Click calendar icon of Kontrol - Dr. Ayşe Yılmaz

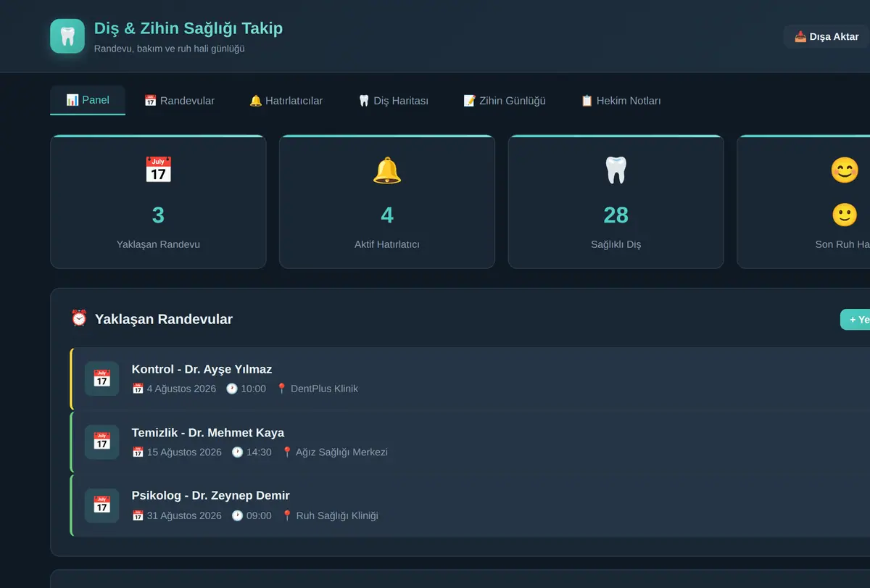coord(102,378)
